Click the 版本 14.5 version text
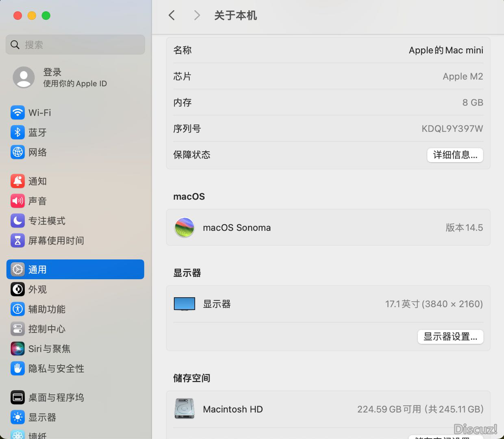The height and width of the screenshot is (439, 504). [x=464, y=228]
